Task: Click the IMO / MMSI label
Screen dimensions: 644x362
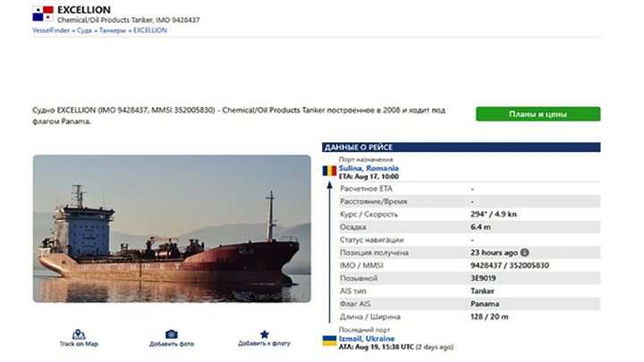Action: (361, 265)
